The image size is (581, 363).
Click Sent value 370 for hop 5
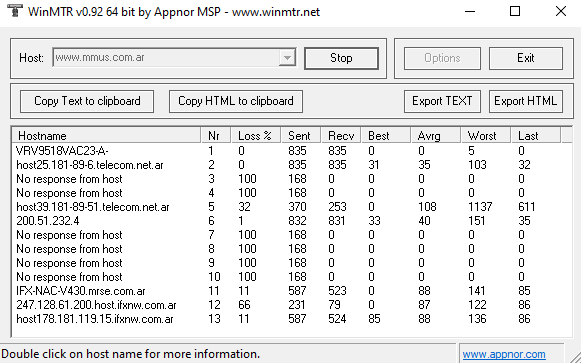point(298,207)
